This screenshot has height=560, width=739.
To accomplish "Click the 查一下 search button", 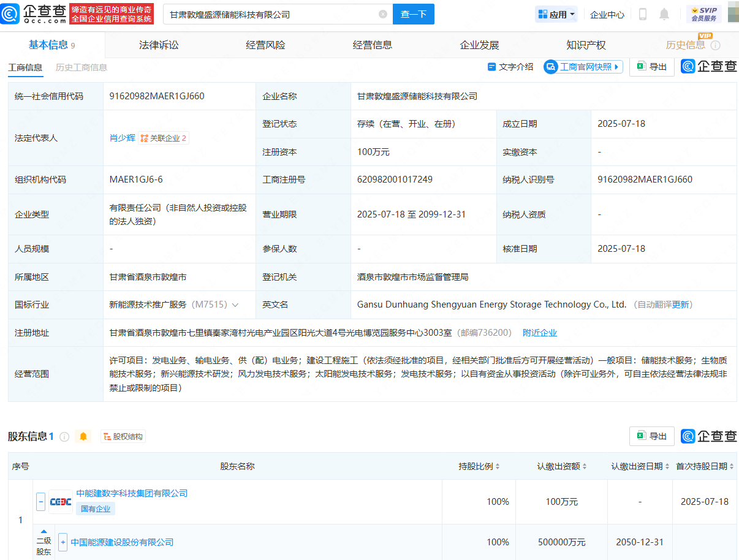I will [414, 14].
